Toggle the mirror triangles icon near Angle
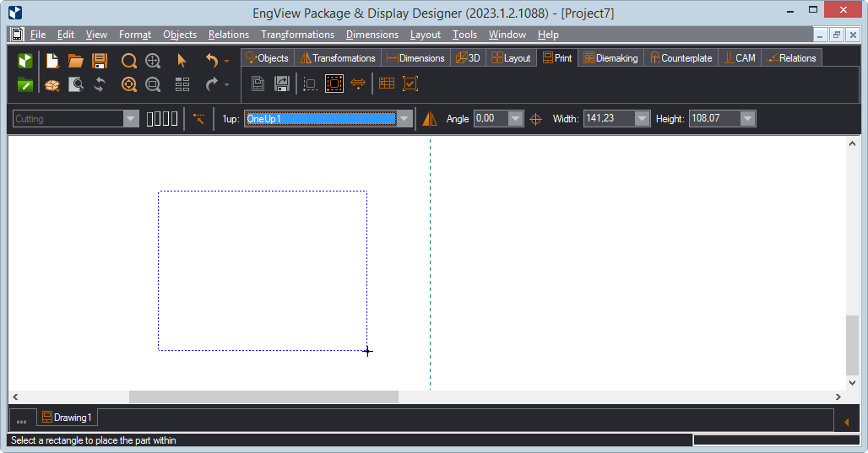This screenshot has width=868, height=453. 430,118
